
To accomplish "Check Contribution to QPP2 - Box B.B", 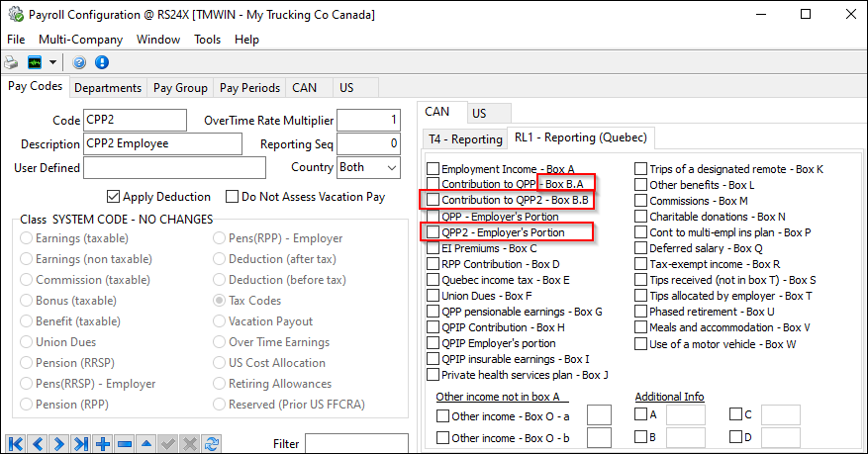I will (433, 200).
